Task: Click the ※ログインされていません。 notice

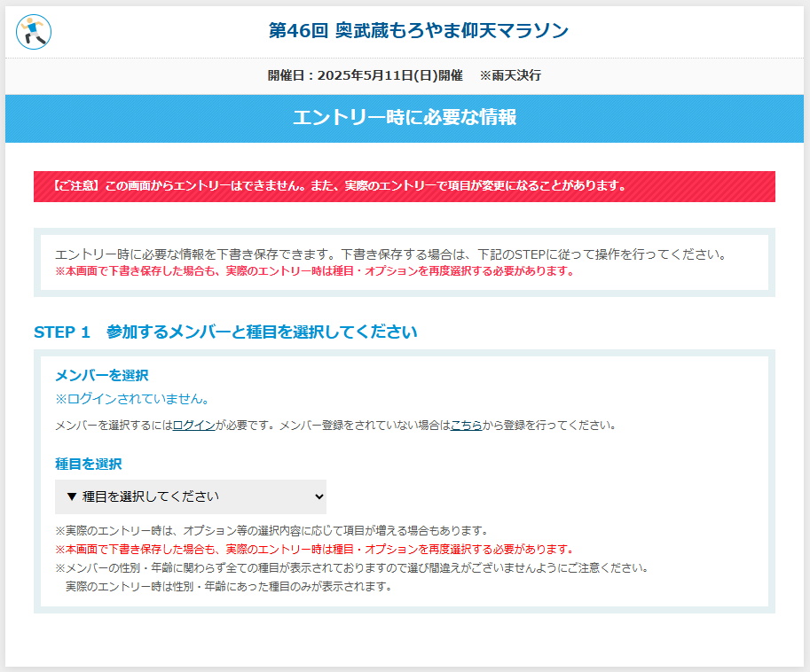Action: [133, 398]
